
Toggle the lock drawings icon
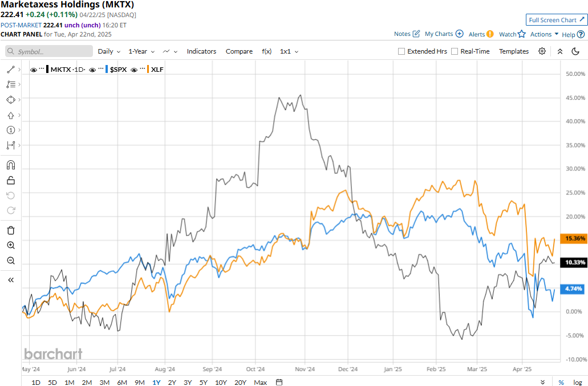[x=10, y=180]
